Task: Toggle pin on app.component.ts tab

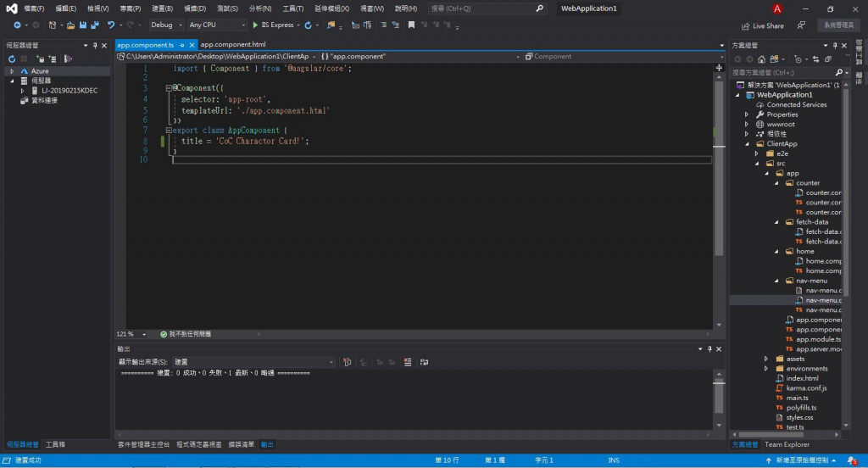Action: pos(181,45)
